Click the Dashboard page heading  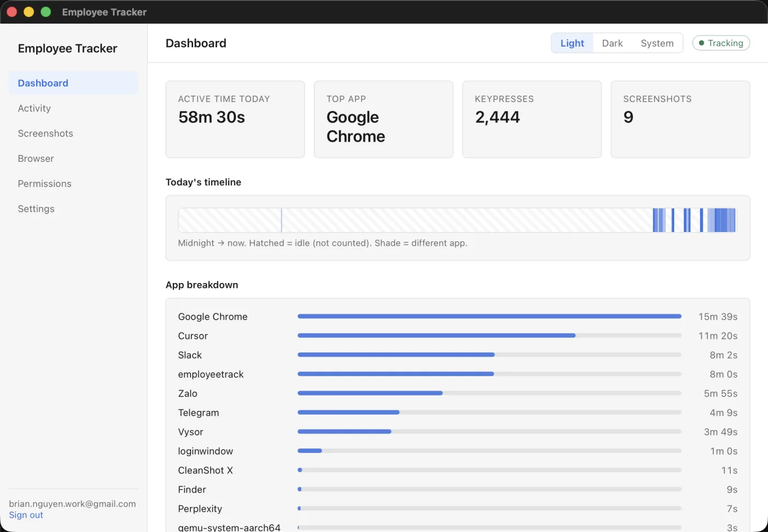click(196, 43)
